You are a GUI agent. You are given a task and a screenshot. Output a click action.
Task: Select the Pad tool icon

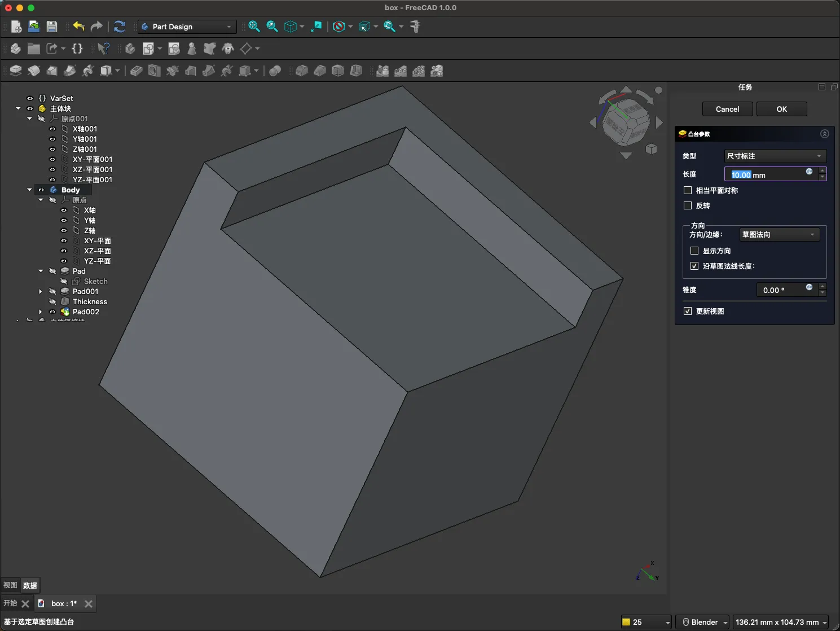(x=16, y=71)
